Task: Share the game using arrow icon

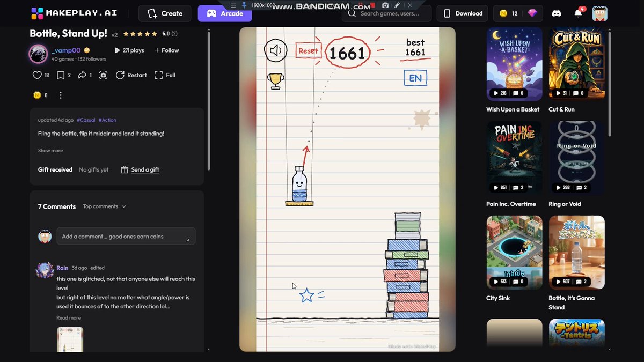Action: coord(83,75)
